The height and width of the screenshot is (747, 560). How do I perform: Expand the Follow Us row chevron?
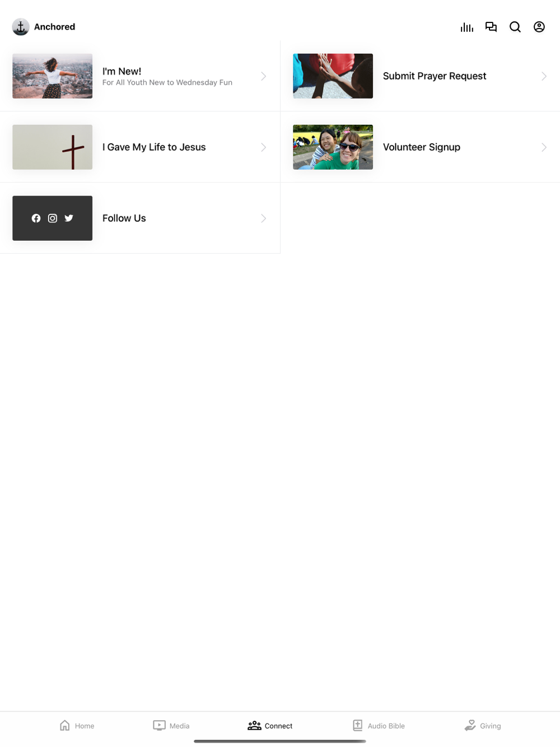coord(263,218)
